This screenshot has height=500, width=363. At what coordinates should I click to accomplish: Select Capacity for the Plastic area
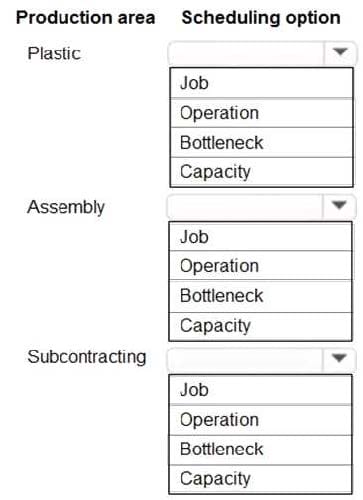(261, 172)
